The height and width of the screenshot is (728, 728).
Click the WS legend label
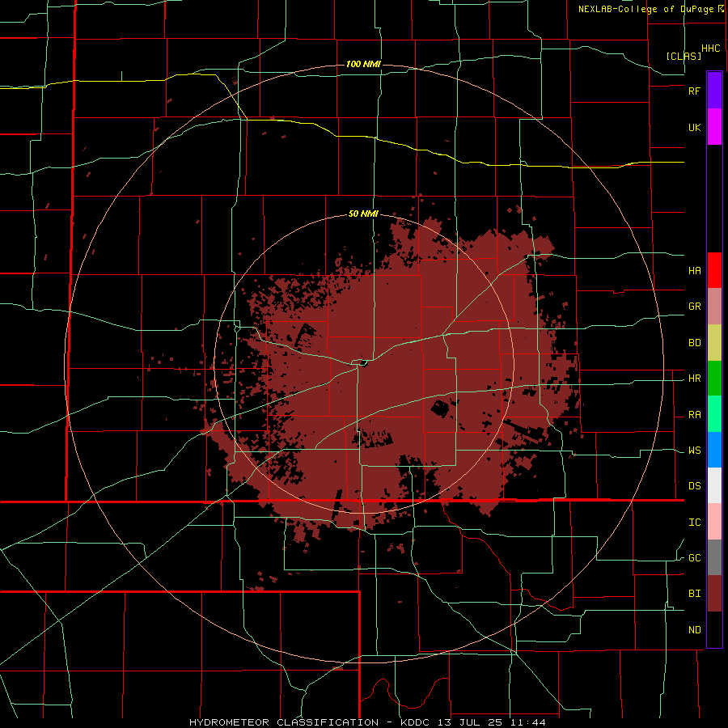[694, 451]
